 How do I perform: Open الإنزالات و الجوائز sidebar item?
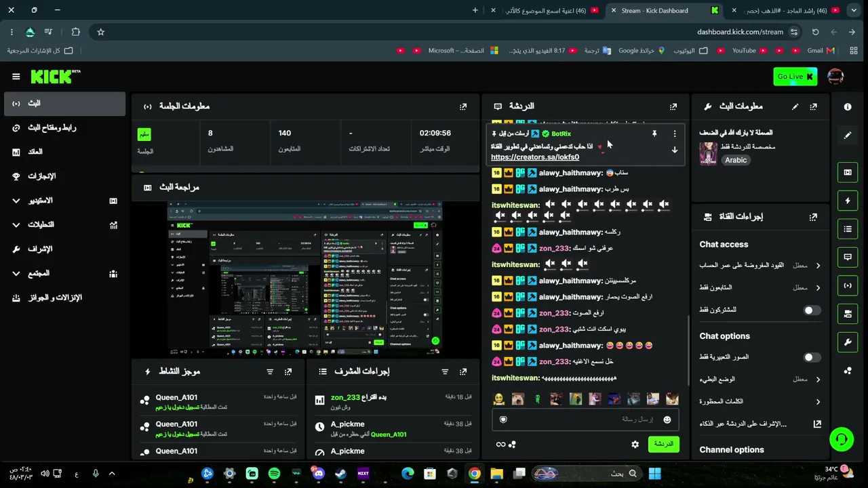[x=64, y=298]
